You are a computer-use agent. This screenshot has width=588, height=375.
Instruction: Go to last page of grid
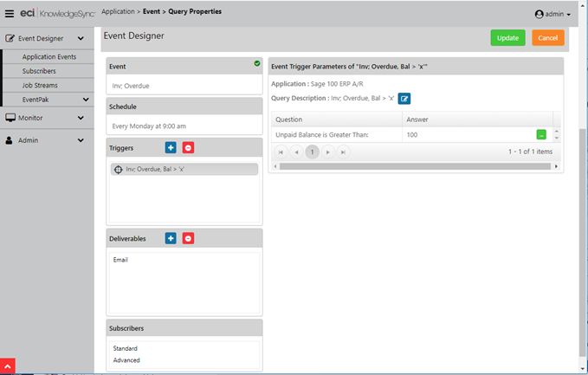pyautogui.click(x=343, y=152)
